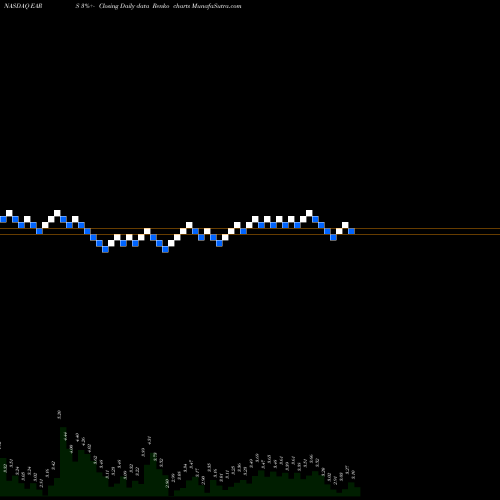Click the 5.20 label above the tallest volume bar
500x500 pixels.
click(59, 415)
